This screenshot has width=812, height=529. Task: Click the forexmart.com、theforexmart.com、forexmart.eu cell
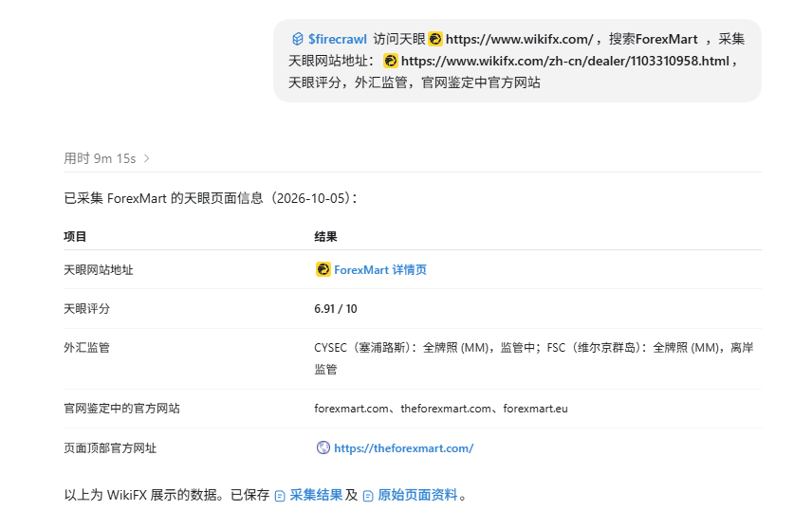coord(441,409)
